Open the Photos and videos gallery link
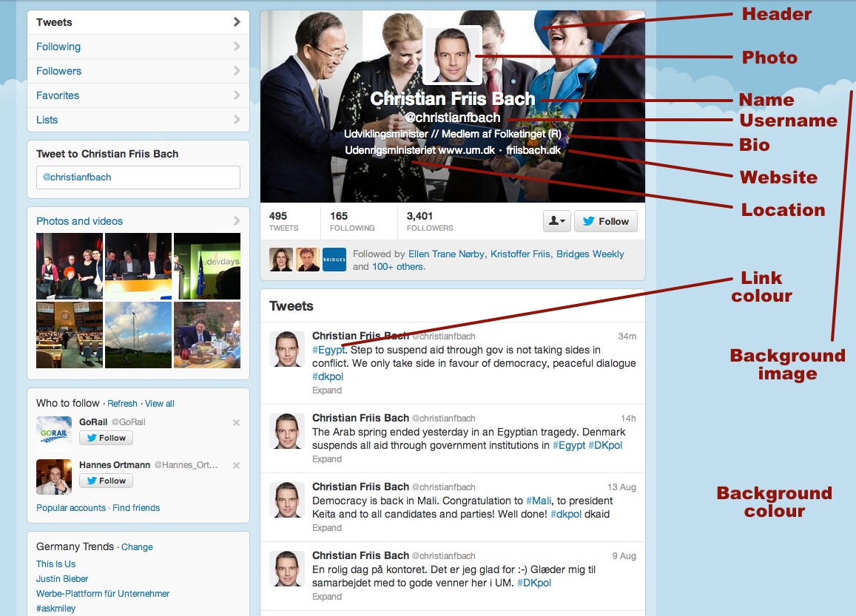Viewport: 856px width, 616px height. 80,221
